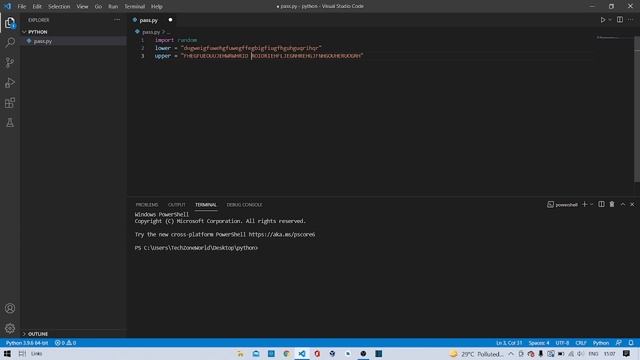Open the Go menu
Viewport: 640px width, 360px height.
(98, 7)
